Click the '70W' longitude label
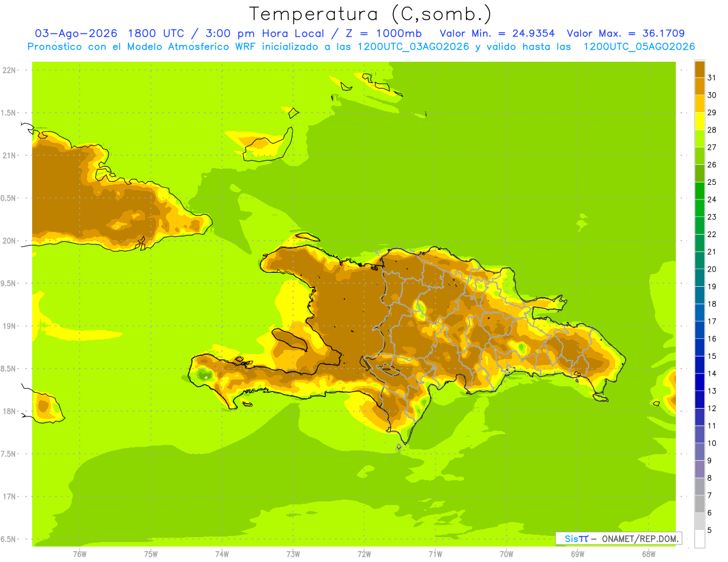The image size is (728, 562). [507, 554]
